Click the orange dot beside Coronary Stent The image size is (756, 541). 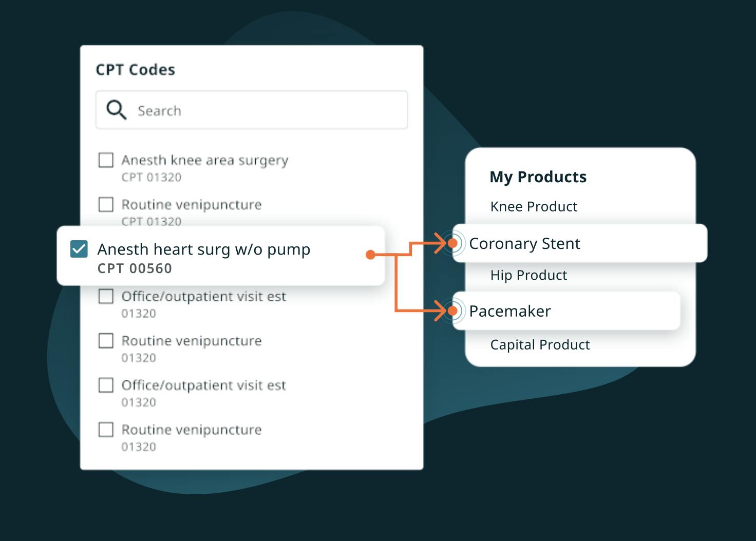452,243
